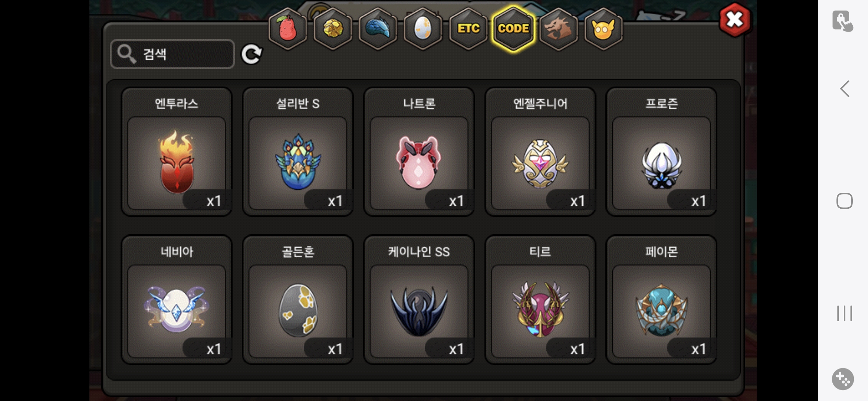The width and height of the screenshot is (868, 401).
Task: Click the 검색 search input field
Action: pos(172,54)
